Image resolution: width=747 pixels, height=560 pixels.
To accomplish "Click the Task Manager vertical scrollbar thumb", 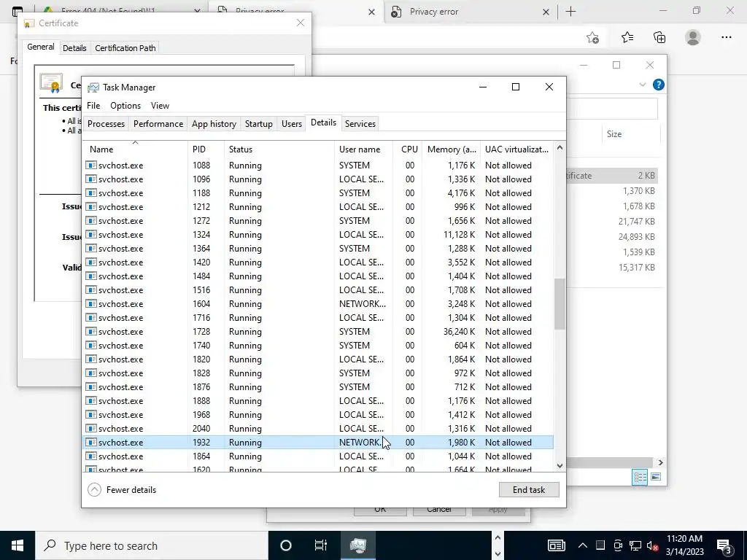I will pos(560,304).
